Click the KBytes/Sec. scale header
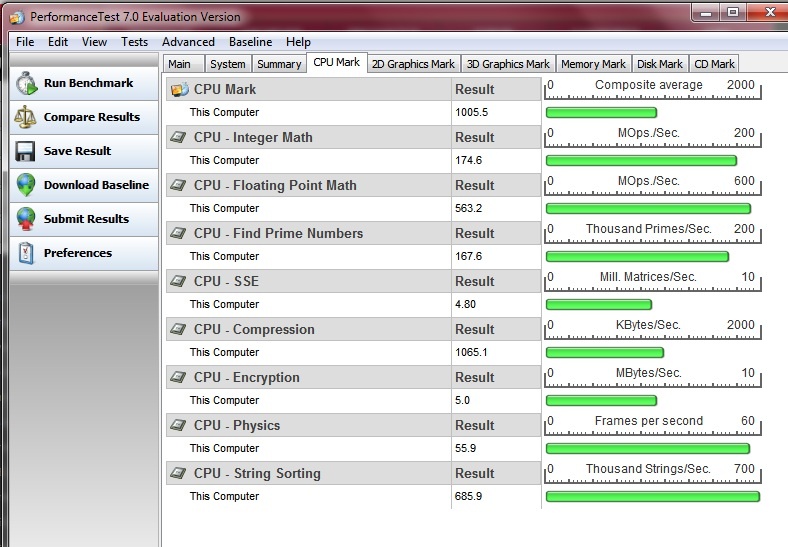Image resolution: width=788 pixels, height=547 pixels. pos(653,328)
